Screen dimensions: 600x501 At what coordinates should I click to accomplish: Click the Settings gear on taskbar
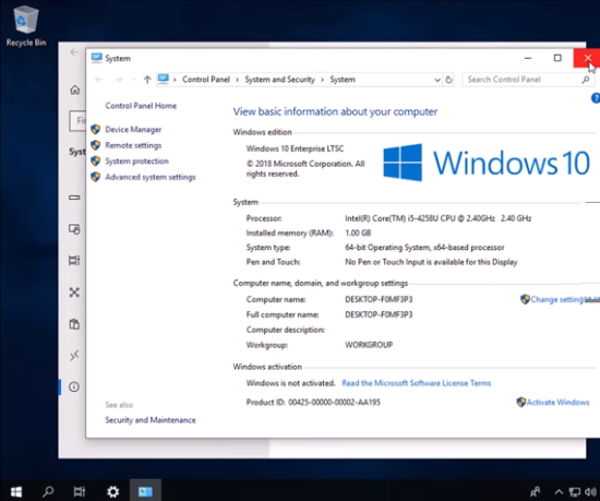113,491
